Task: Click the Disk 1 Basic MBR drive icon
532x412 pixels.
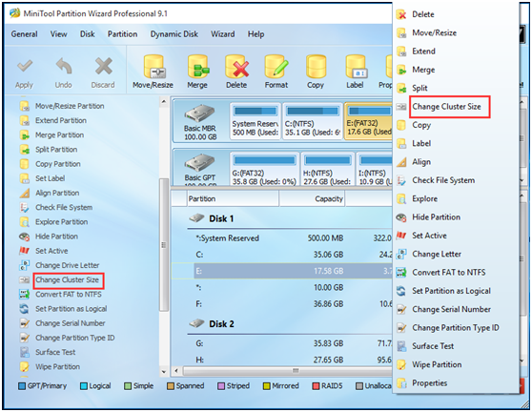Action: pyautogui.click(x=199, y=114)
